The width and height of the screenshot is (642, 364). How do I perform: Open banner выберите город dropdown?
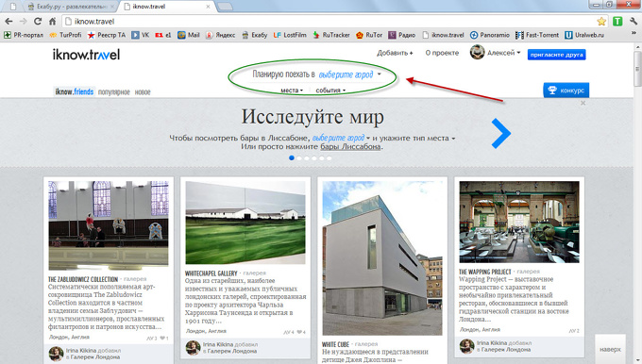341,138
